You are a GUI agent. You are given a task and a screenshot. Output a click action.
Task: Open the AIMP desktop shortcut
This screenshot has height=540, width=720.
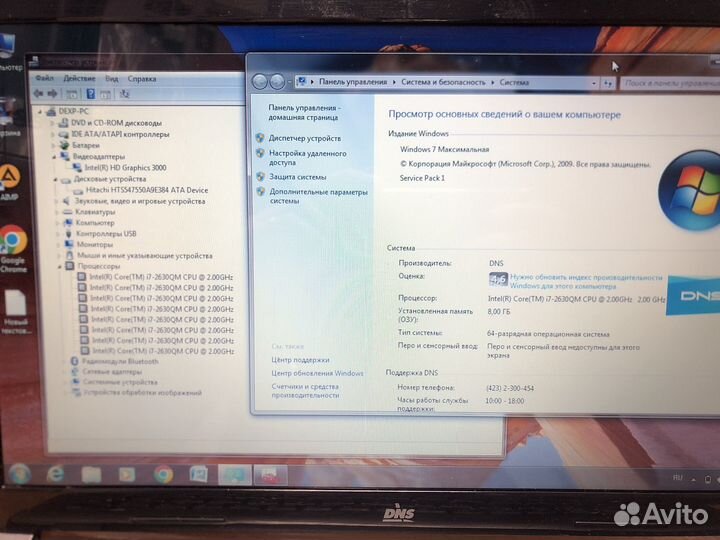[9, 182]
